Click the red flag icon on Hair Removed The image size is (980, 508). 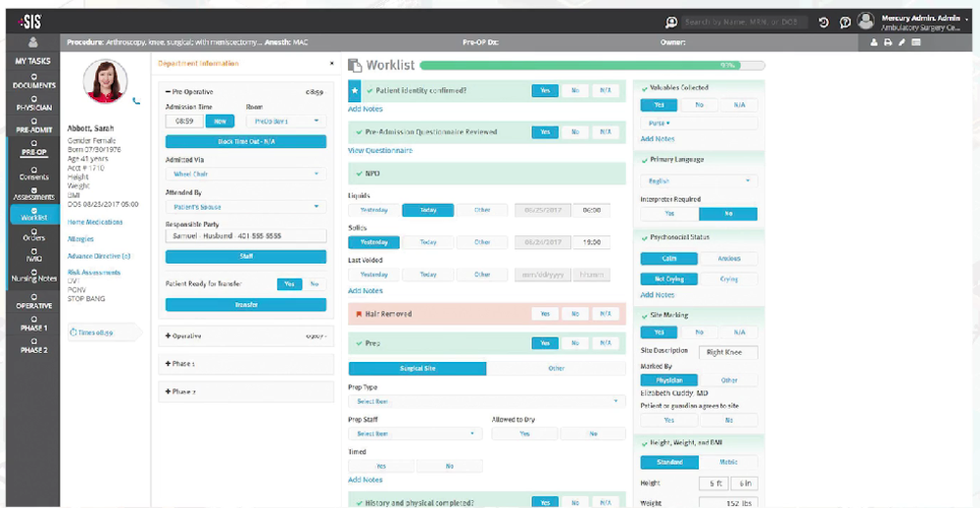pyautogui.click(x=359, y=314)
